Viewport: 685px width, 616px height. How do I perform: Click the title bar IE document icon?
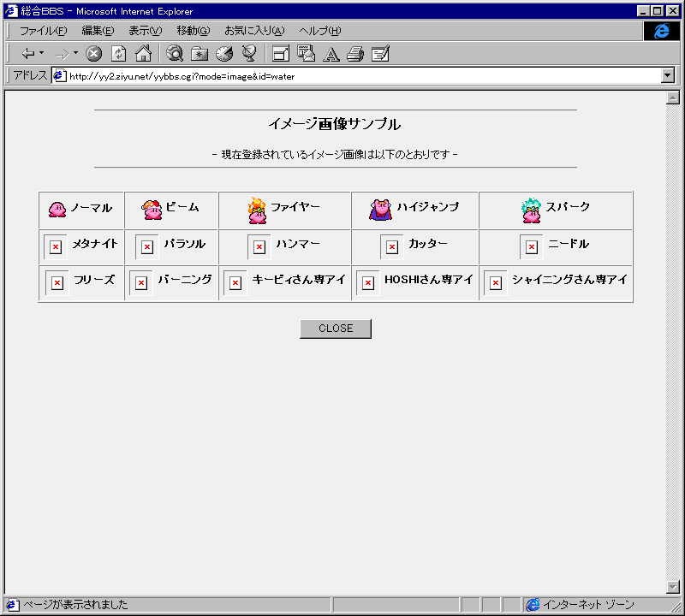tap(11, 10)
